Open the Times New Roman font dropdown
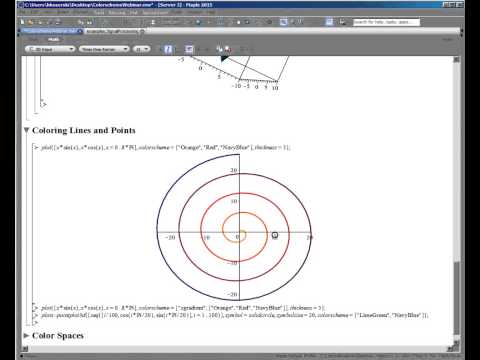The width and height of the screenshot is (480, 360). (104, 49)
